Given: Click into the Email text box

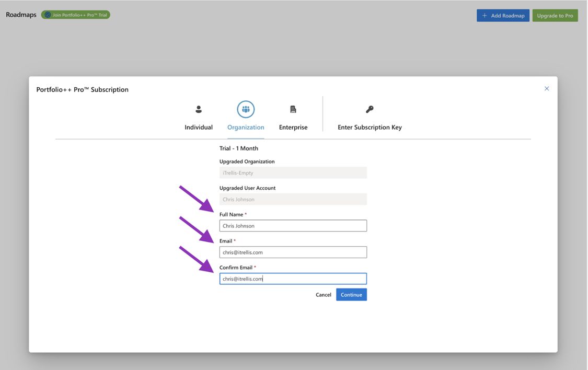Looking at the screenshot, I should [293, 252].
